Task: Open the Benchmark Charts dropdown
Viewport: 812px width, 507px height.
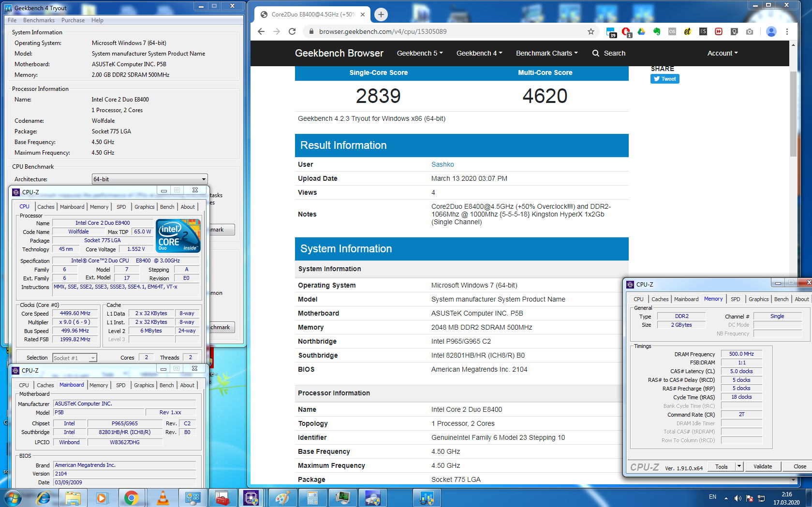Action: [x=547, y=53]
